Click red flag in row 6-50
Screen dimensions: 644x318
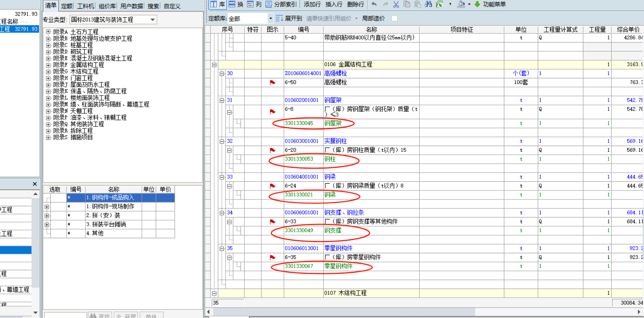(x=273, y=82)
